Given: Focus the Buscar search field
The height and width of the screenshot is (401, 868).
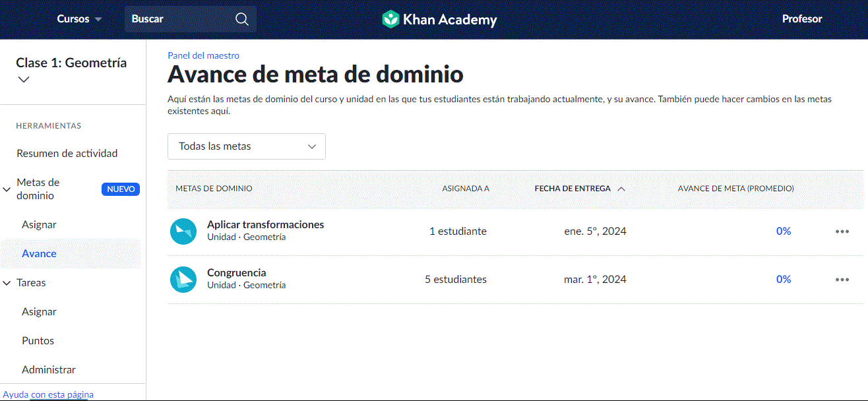Looking at the screenshot, I should [181, 19].
